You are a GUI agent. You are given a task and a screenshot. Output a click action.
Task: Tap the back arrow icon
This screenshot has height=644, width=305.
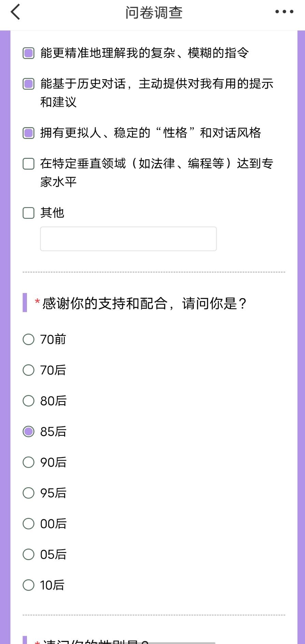(16, 12)
